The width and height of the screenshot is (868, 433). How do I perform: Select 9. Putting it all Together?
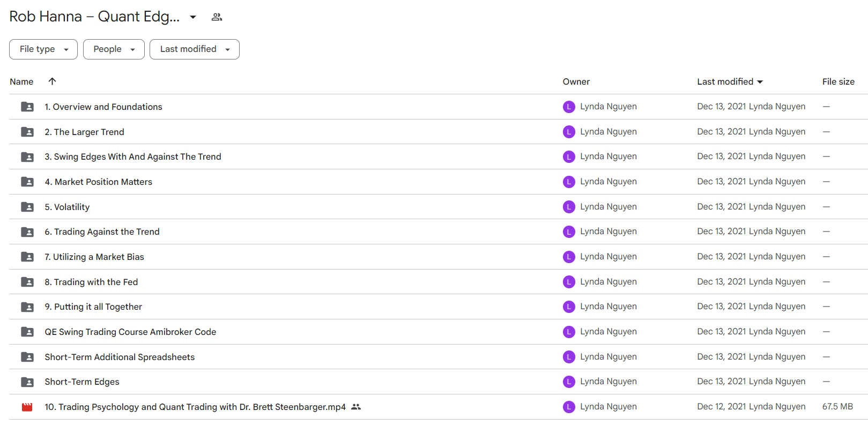pyautogui.click(x=93, y=307)
